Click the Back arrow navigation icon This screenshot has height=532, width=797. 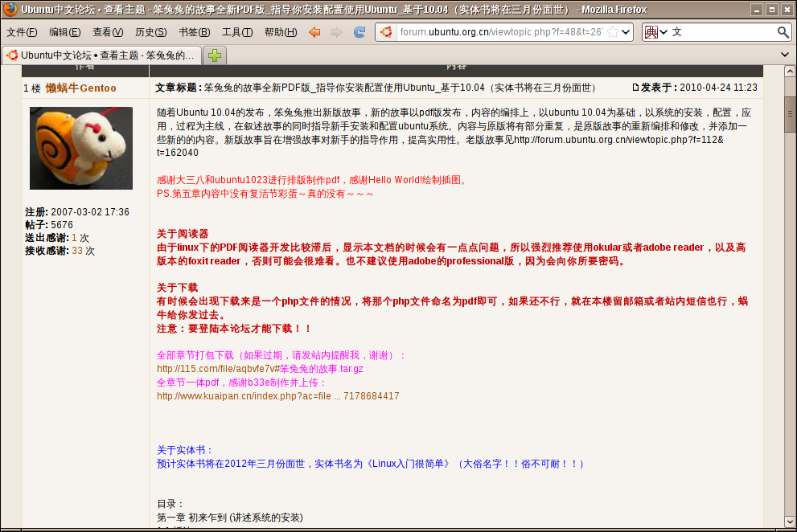click(x=314, y=32)
